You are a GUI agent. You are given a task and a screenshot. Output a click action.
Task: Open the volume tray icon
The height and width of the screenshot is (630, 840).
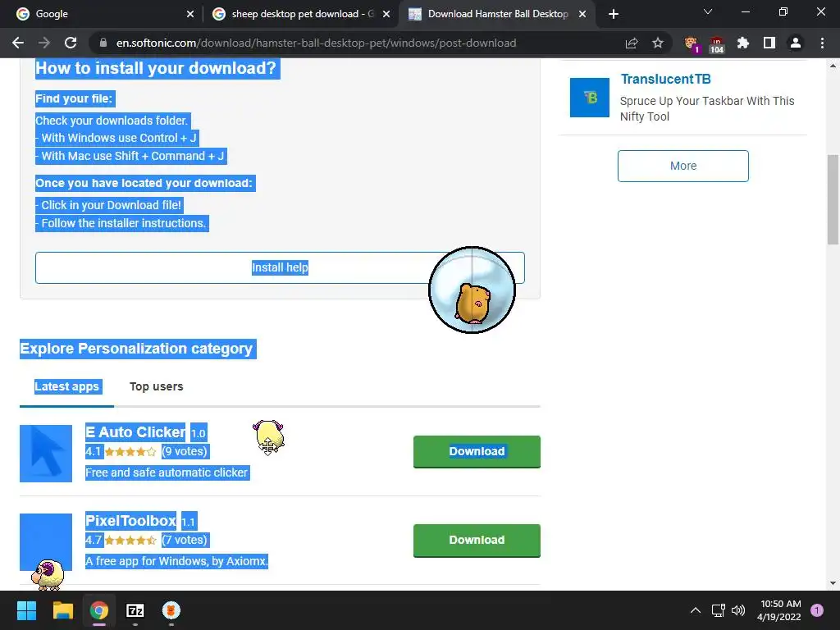(x=738, y=610)
